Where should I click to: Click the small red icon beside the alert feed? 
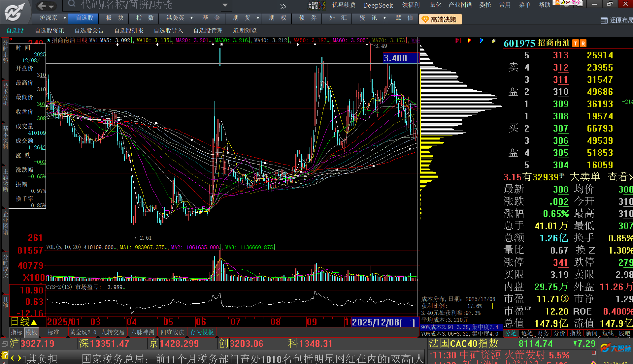[594, 353]
